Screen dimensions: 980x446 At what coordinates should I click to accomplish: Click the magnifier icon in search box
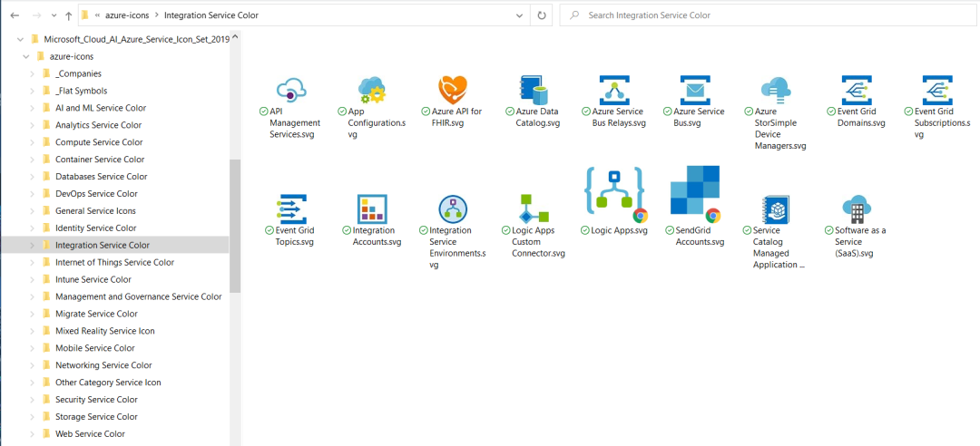click(x=573, y=15)
